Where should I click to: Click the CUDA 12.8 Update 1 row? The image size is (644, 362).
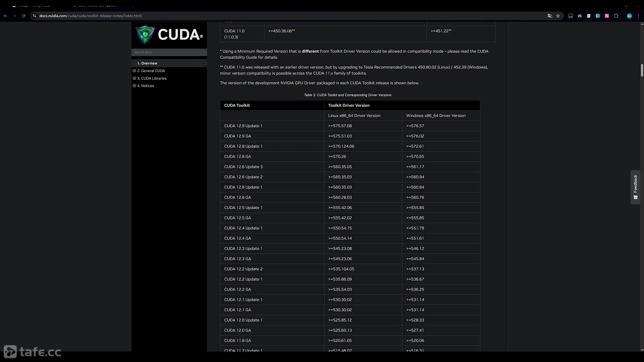click(x=350, y=146)
